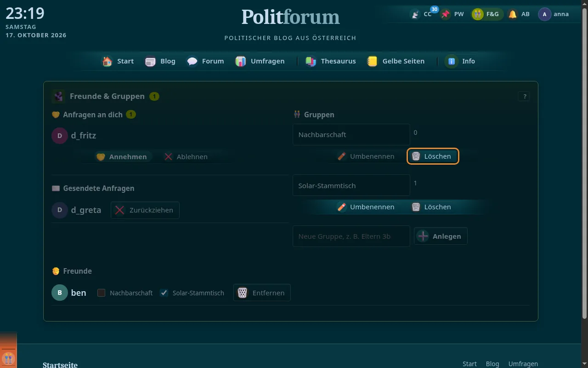The image size is (588, 368).
Task: Click the d_greta username text
Action: [x=86, y=210]
